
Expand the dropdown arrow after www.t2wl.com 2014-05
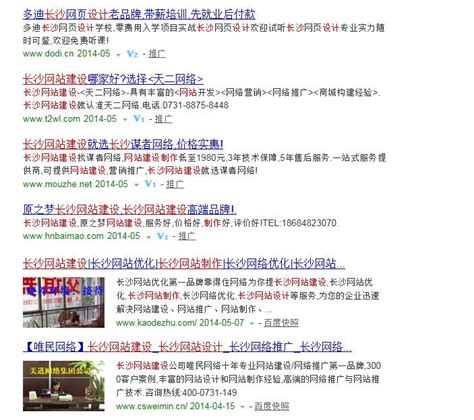(x=125, y=120)
